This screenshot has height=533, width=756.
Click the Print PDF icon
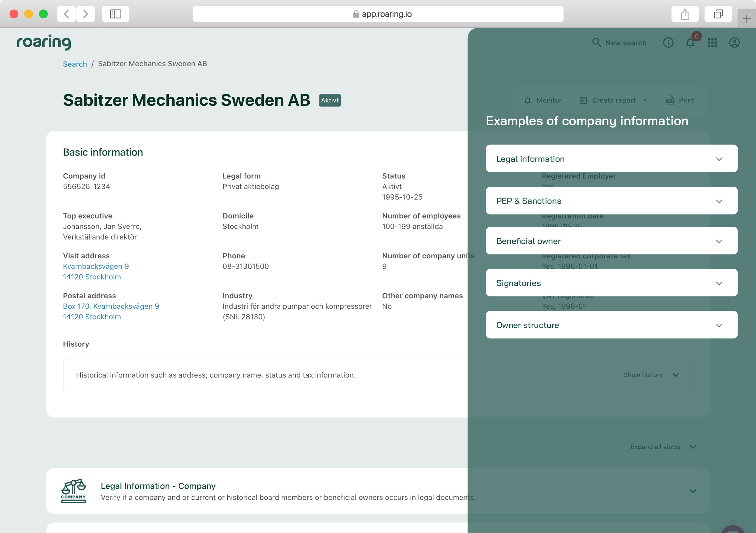point(670,100)
